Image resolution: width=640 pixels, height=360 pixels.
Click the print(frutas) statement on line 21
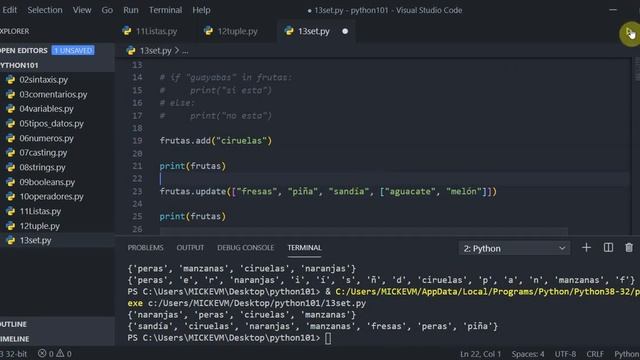point(193,166)
